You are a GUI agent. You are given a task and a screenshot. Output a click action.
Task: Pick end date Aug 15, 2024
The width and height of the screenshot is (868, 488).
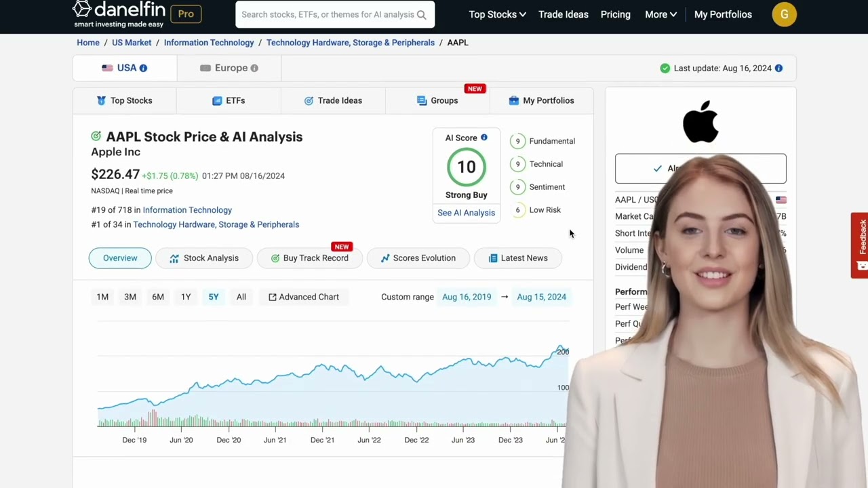coord(541,297)
